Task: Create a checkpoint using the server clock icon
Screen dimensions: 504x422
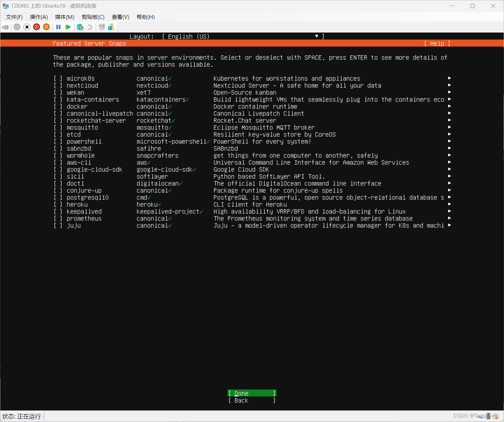Action: click(x=80, y=27)
